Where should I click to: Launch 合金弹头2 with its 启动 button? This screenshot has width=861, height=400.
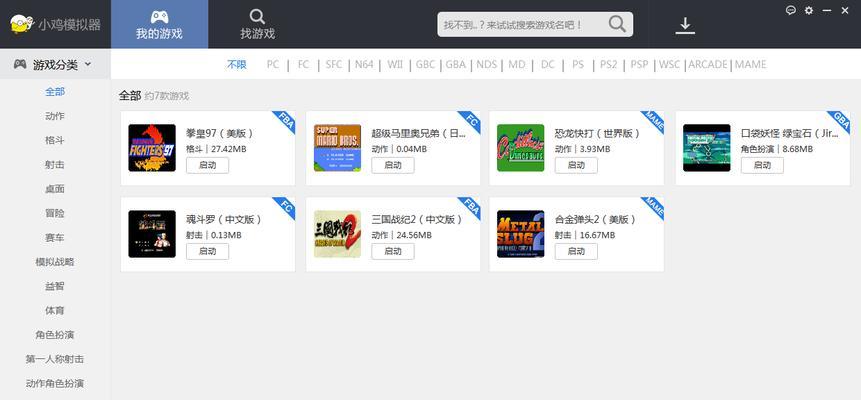point(576,251)
